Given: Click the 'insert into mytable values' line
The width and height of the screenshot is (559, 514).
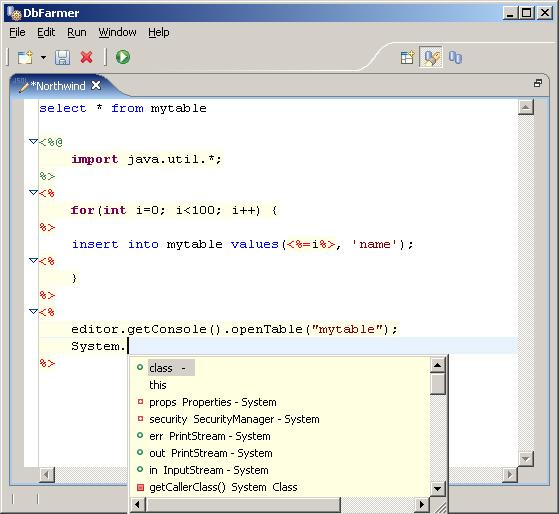Looking at the screenshot, I should point(242,244).
